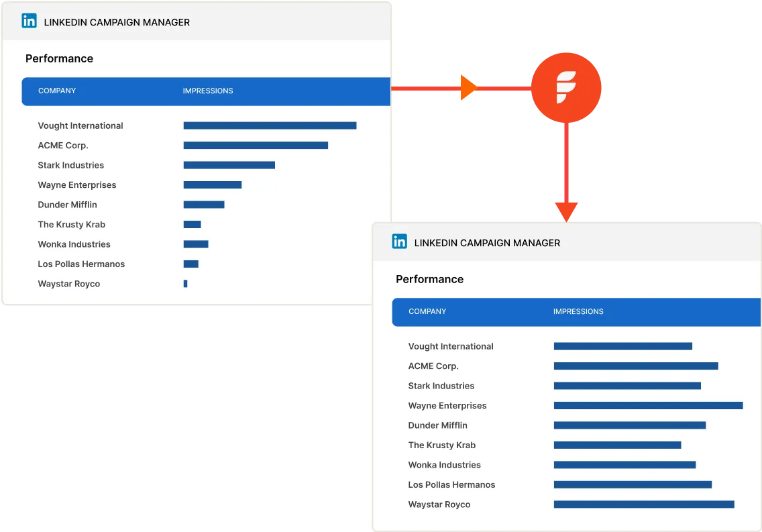The image size is (762, 532).
Task: Select Vought International in lower-right panel
Action: [x=451, y=346]
